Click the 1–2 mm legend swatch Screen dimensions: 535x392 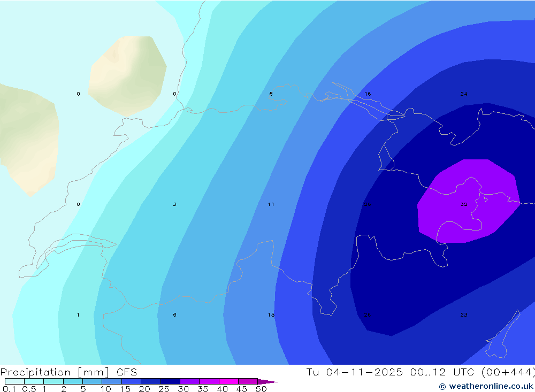[x=53, y=381]
